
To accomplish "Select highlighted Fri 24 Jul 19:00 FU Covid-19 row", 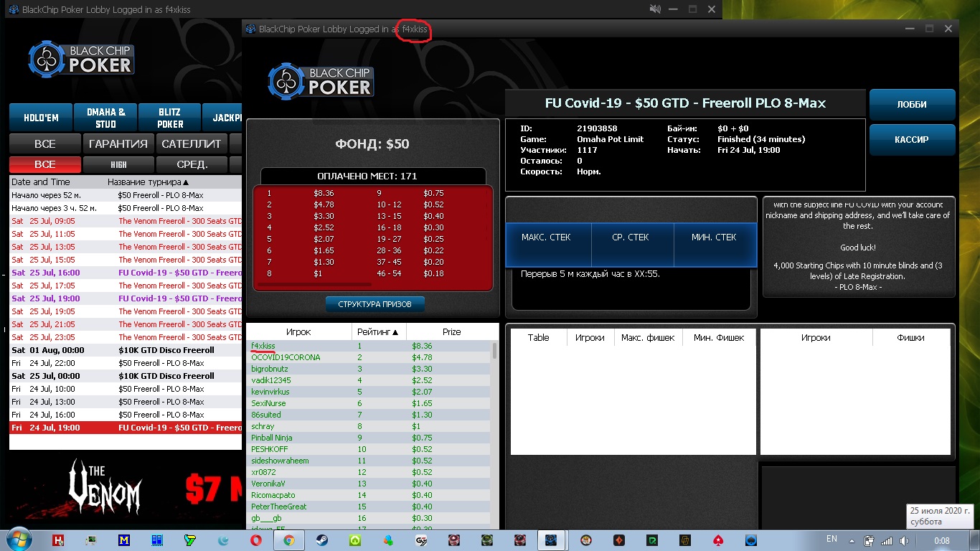I will 126,428.
